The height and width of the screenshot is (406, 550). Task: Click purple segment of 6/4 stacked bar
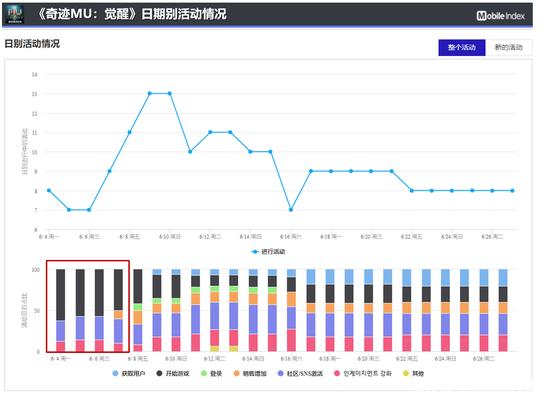pyautogui.click(x=61, y=331)
